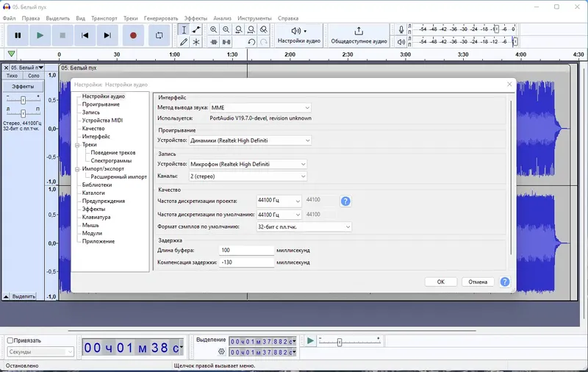Click the Stop transport button
This screenshot has height=372, width=588.
62,35
